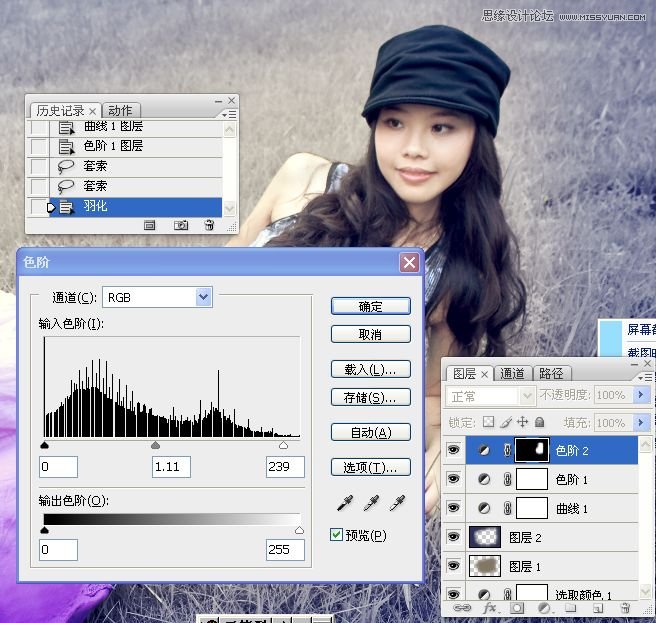Click 自动(A) button
This screenshot has height=623, width=656.
pos(371,432)
